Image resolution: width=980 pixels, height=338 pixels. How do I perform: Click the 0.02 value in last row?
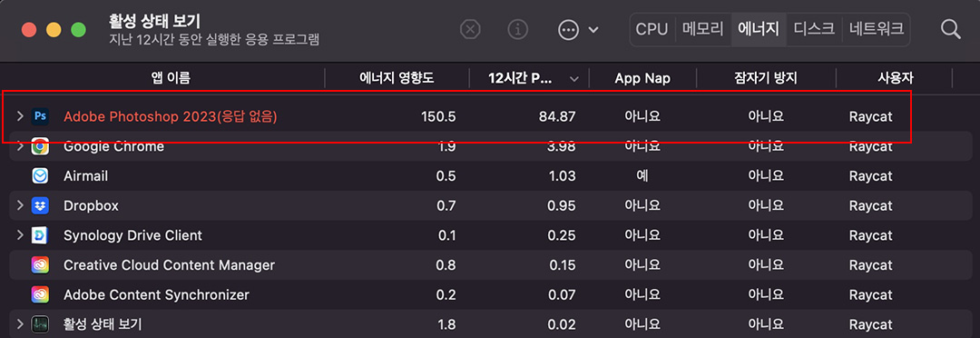coord(561,324)
